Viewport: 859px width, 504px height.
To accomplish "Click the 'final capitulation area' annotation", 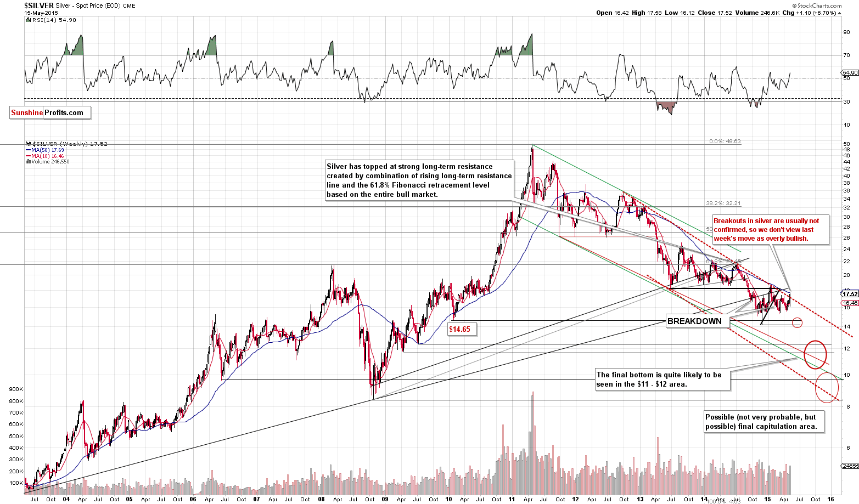I will (764, 422).
